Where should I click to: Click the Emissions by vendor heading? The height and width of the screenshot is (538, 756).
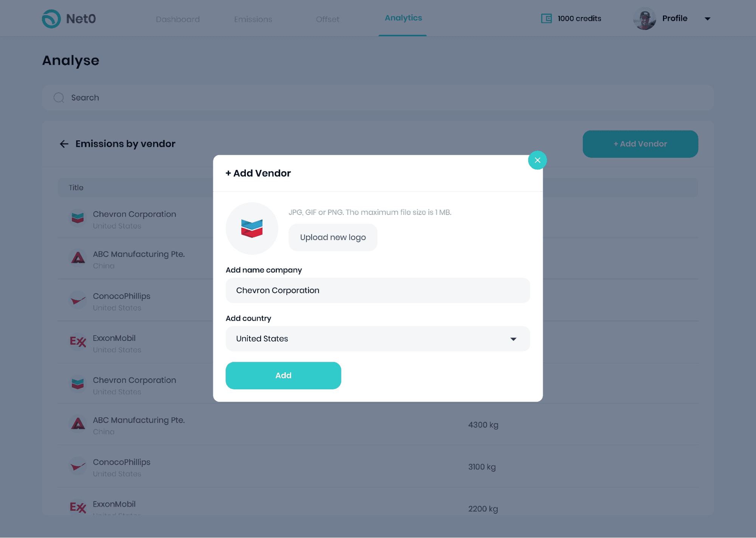[125, 144]
